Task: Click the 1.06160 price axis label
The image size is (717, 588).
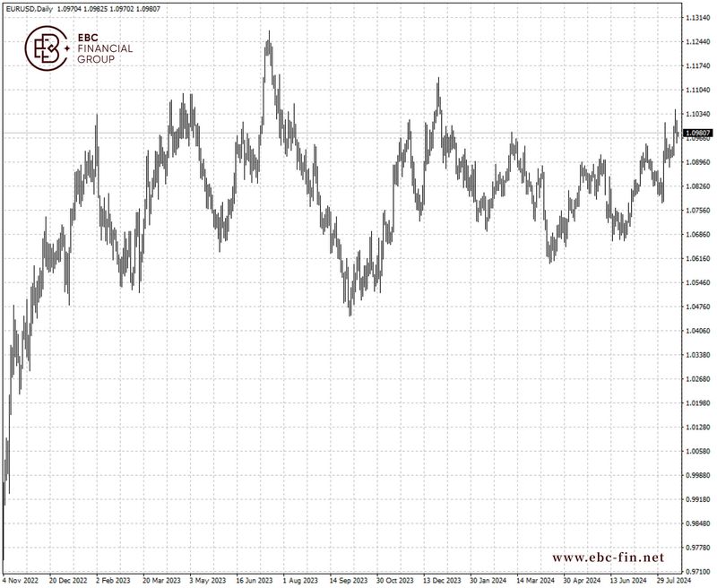Action: click(698, 259)
